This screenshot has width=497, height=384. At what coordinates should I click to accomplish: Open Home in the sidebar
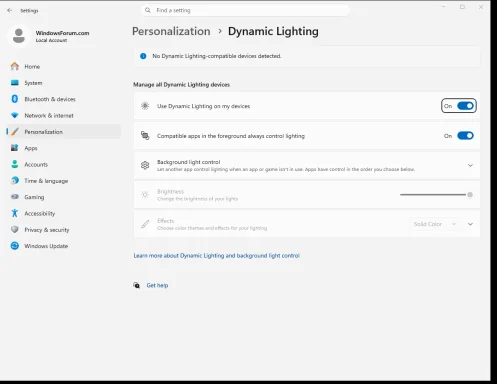click(63, 66)
